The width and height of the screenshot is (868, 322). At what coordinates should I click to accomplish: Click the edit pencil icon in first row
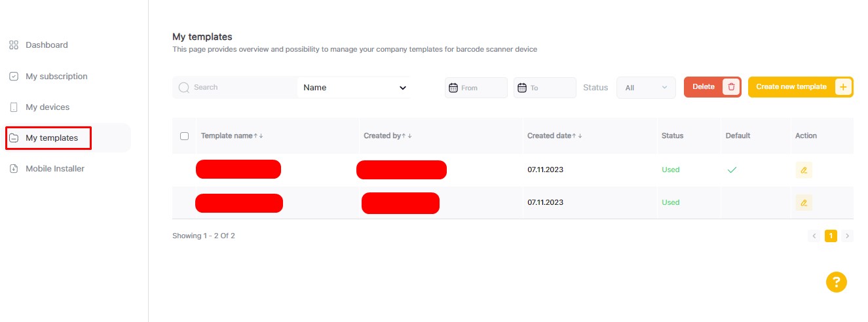point(803,170)
